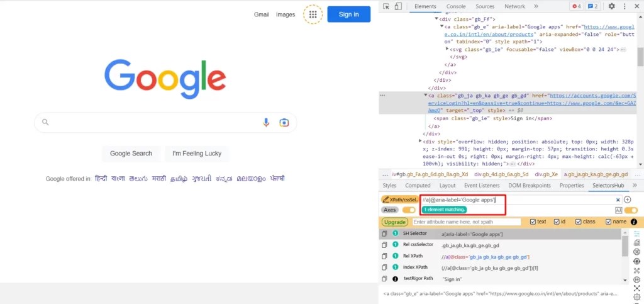
Task: Click the pencil XPath/cssSel edit button
Action: [x=399, y=200]
